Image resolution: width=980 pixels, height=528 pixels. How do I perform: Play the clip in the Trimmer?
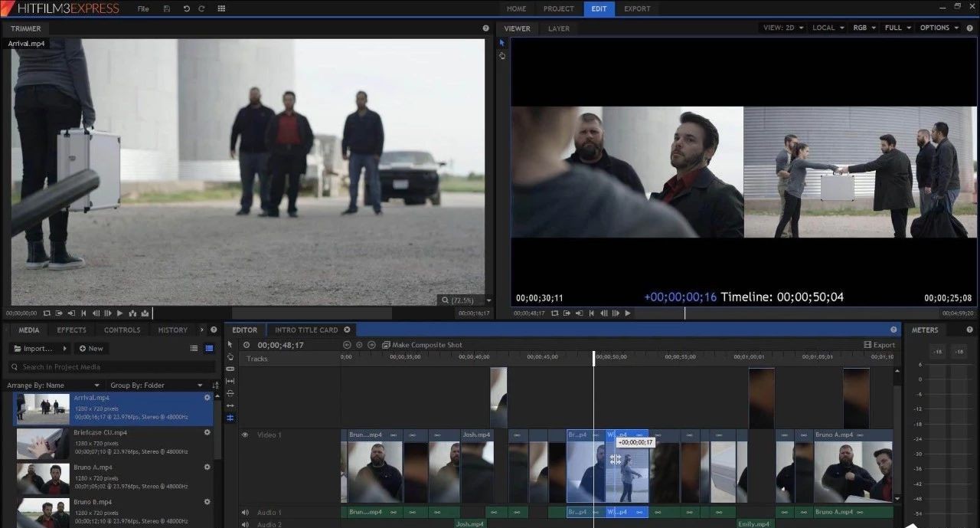pyautogui.click(x=119, y=313)
